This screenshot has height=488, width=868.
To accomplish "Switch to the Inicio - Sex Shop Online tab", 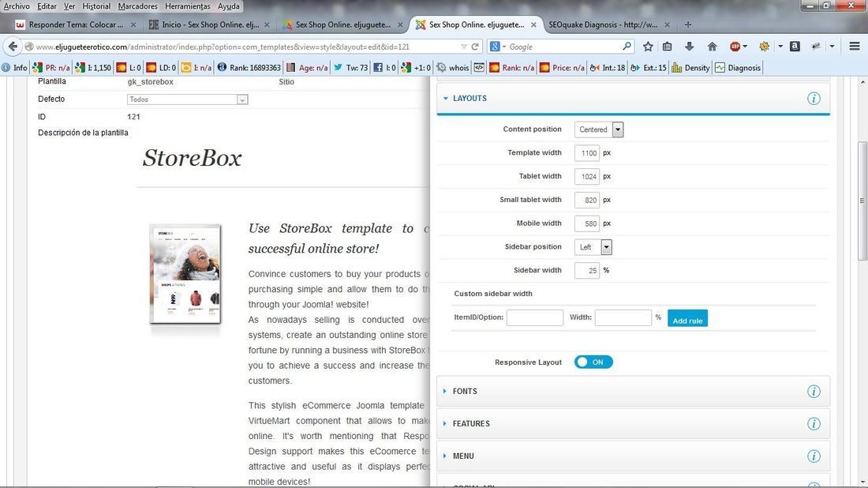I will pyautogui.click(x=209, y=24).
